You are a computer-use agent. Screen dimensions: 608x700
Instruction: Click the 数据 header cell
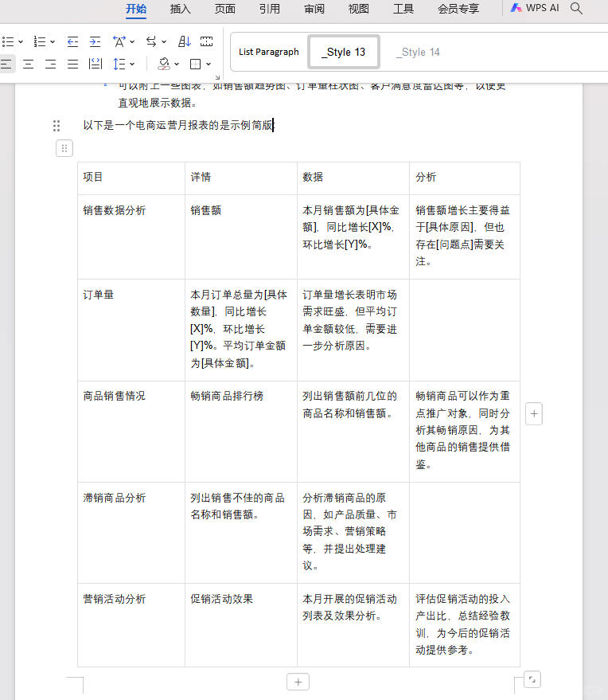[x=353, y=178]
